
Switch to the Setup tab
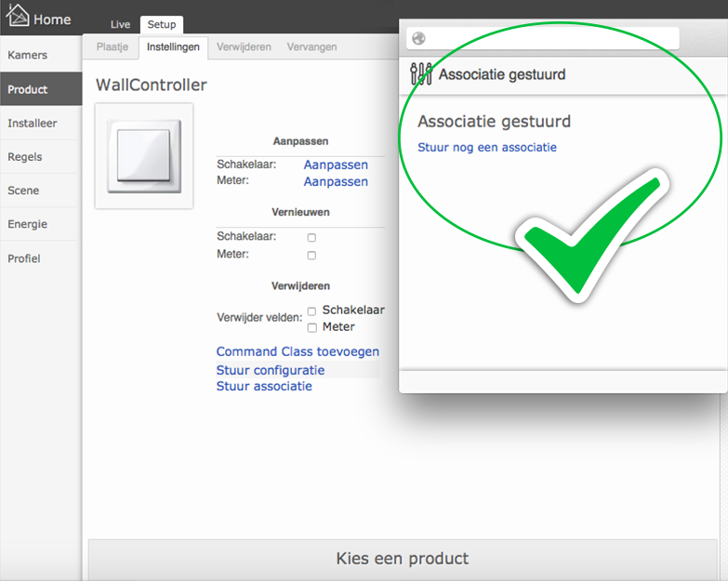[x=162, y=24]
